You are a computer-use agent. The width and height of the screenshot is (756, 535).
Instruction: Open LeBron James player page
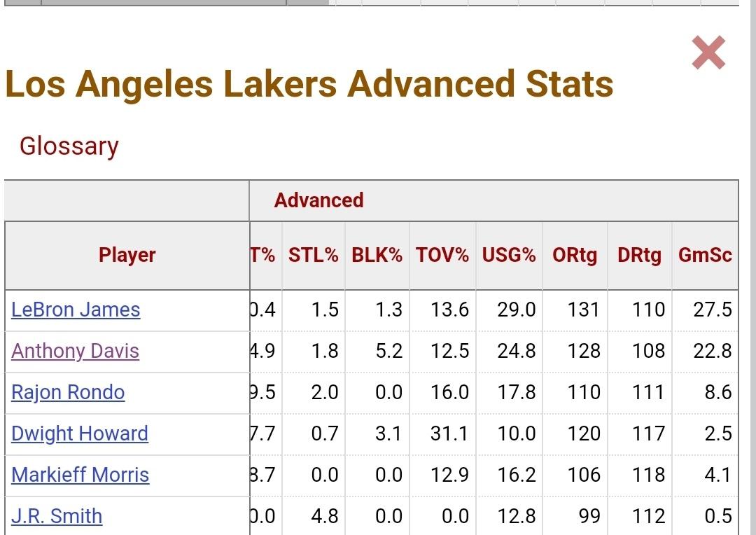coord(76,310)
